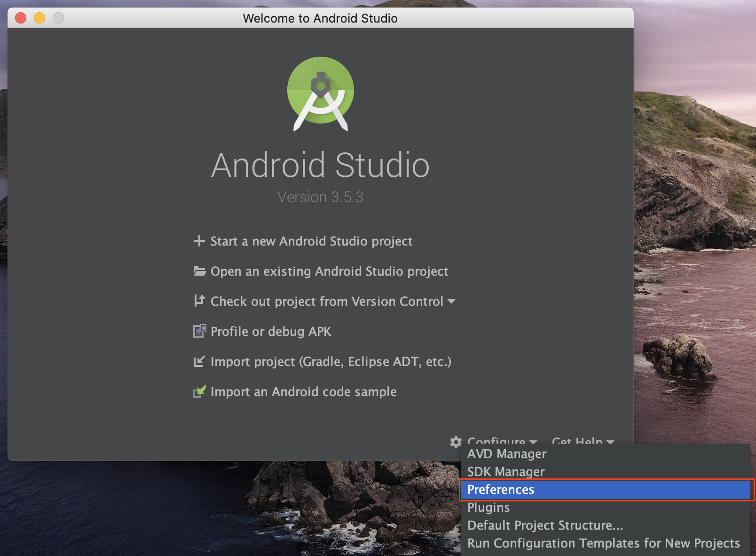This screenshot has width=756, height=556.
Task: Click the Configure gear icon
Action: [x=456, y=442]
